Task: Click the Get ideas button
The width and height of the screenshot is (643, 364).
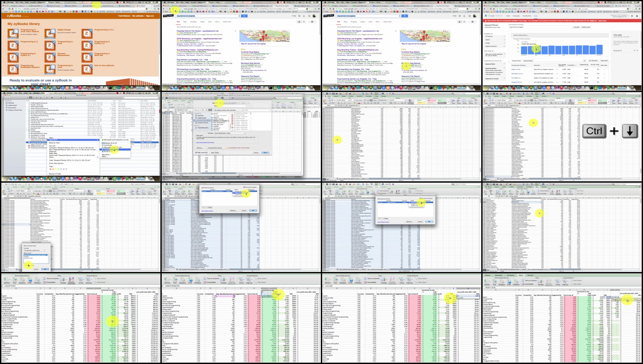Action: click(x=576, y=27)
